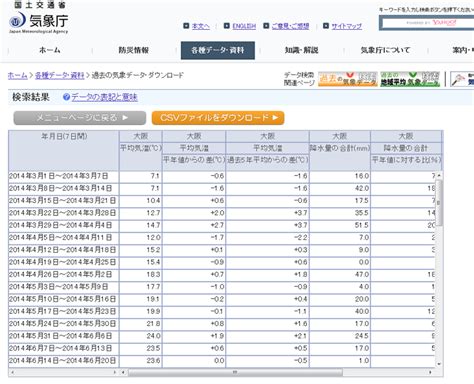
Task: Click average temperature 21.8 cell
Action: [141, 324]
